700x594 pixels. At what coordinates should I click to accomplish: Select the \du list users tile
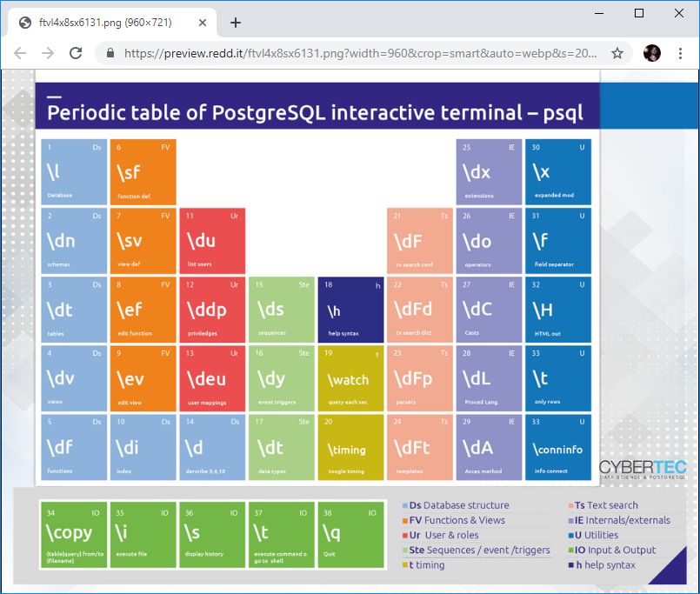click(x=211, y=240)
